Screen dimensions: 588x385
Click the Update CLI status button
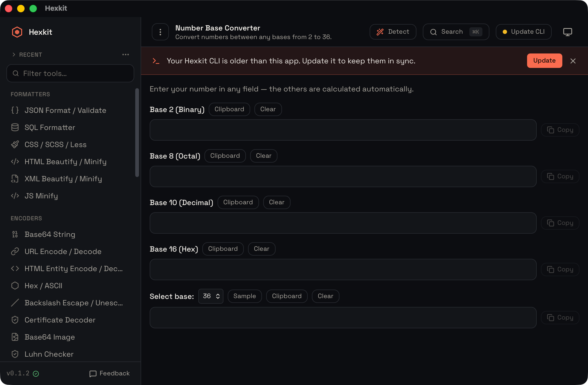pyautogui.click(x=524, y=32)
